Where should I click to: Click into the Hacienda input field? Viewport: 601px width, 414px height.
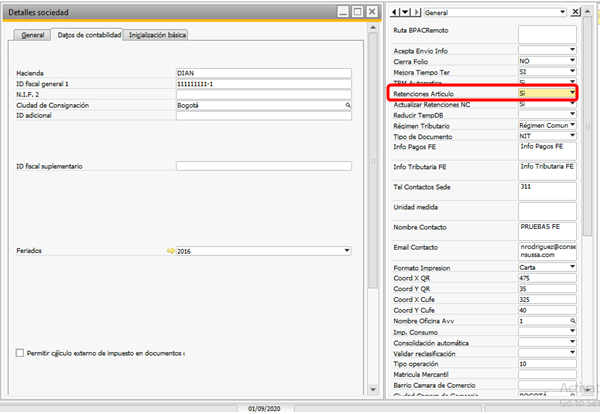[263, 74]
